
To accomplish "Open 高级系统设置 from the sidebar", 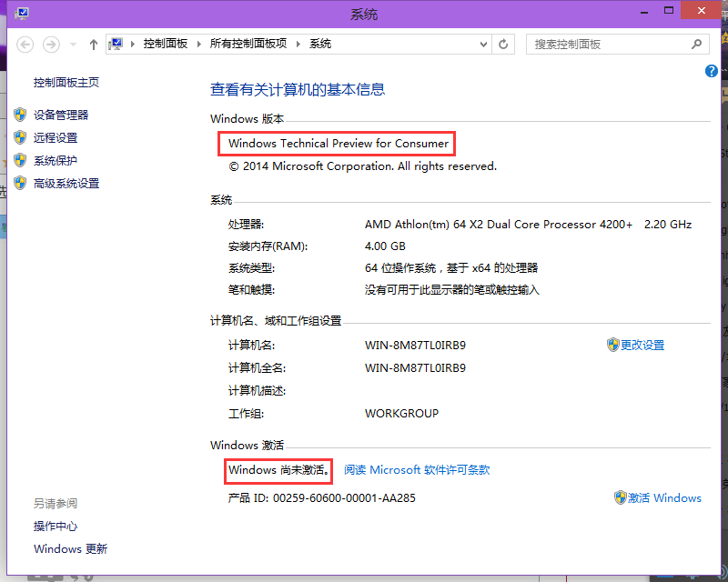I will click(x=66, y=183).
